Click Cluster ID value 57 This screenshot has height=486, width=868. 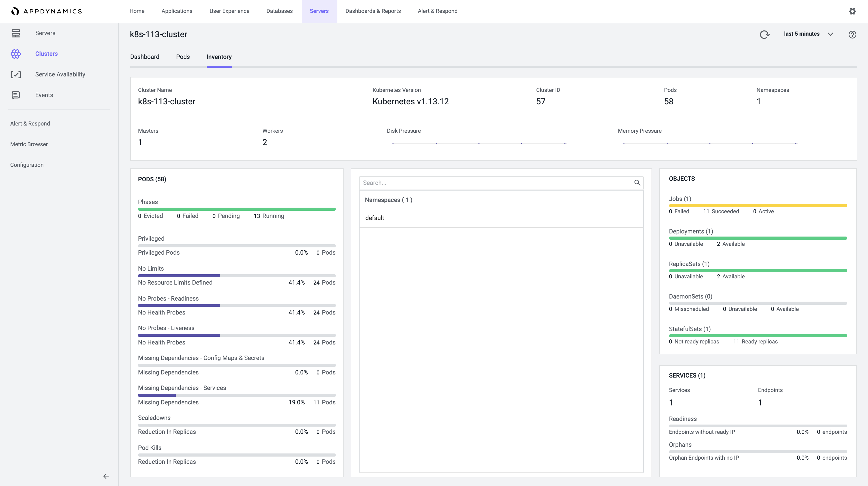click(x=540, y=101)
